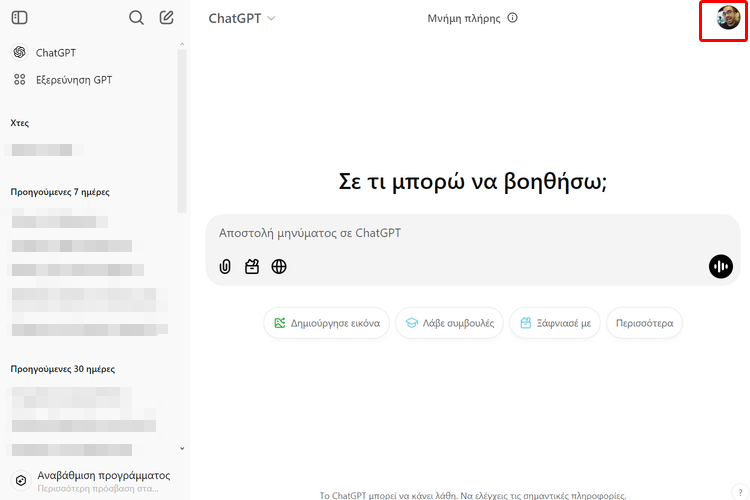Image resolution: width=750 pixels, height=500 pixels.
Task: Collapse the sidebar with the panel icon
Action: (x=20, y=18)
